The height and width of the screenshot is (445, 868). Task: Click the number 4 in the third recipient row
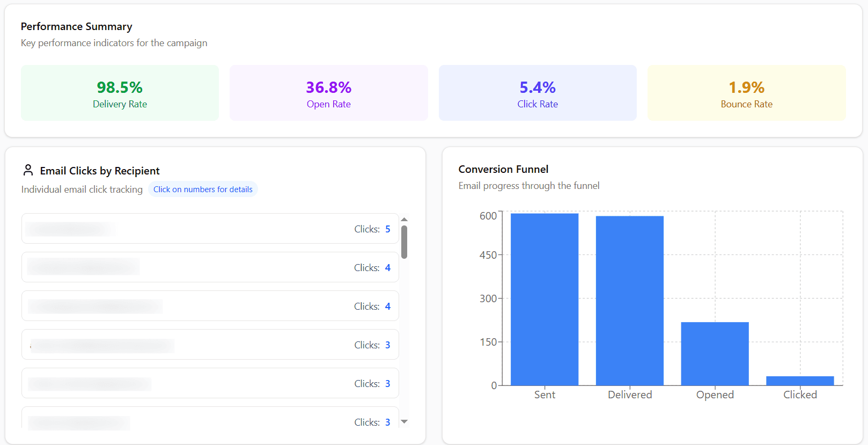point(387,307)
